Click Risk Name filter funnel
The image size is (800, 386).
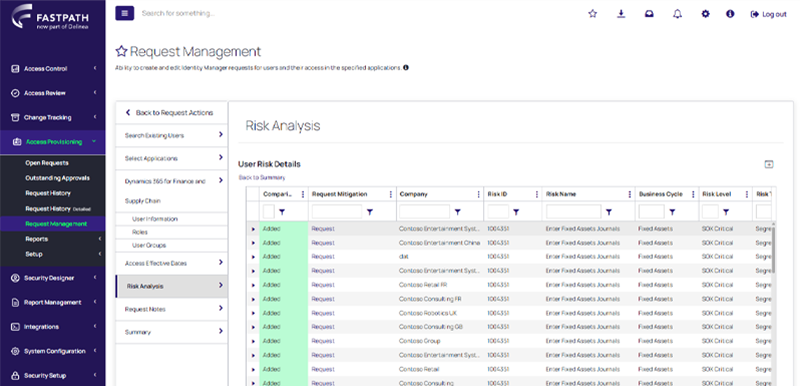pos(609,212)
